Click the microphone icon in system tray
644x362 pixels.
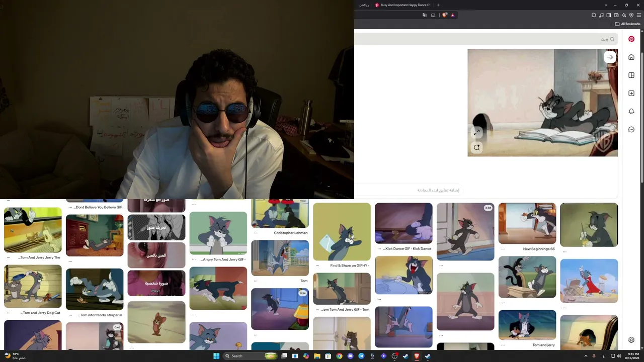pos(594,356)
